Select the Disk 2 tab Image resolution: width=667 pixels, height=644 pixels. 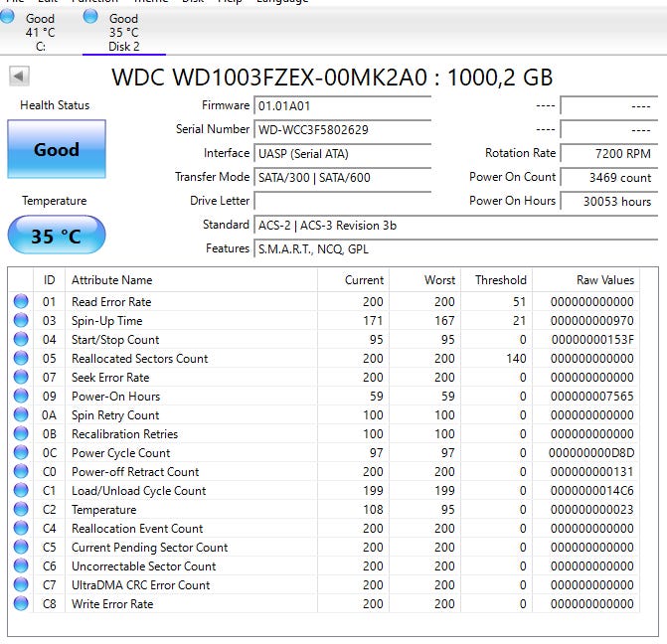[123, 32]
